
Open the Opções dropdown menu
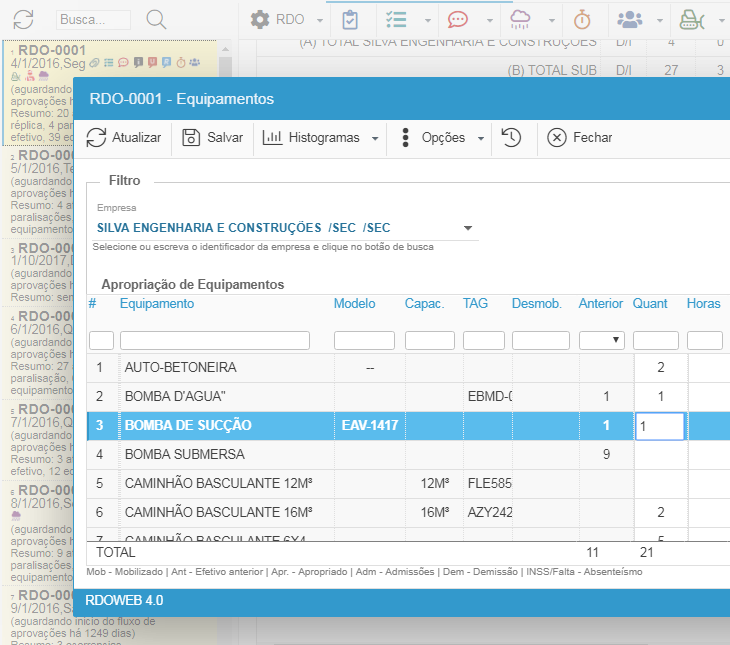click(443, 138)
